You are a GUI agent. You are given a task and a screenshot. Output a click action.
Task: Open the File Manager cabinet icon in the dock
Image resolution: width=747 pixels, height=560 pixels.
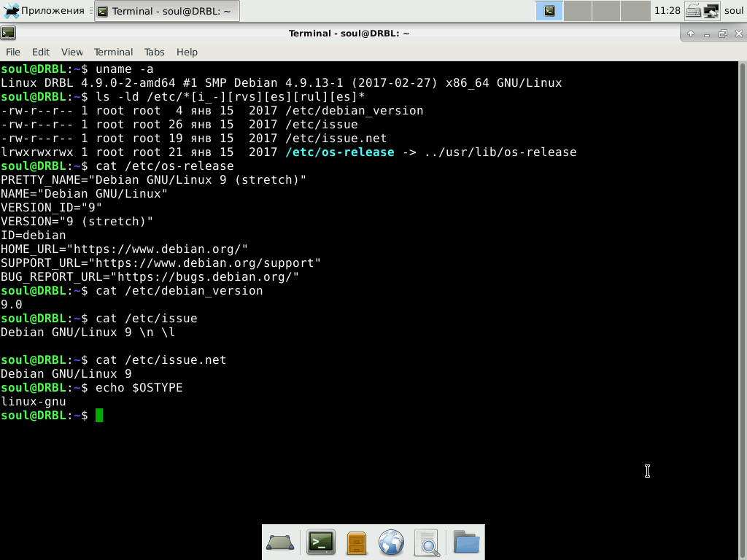pos(356,542)
